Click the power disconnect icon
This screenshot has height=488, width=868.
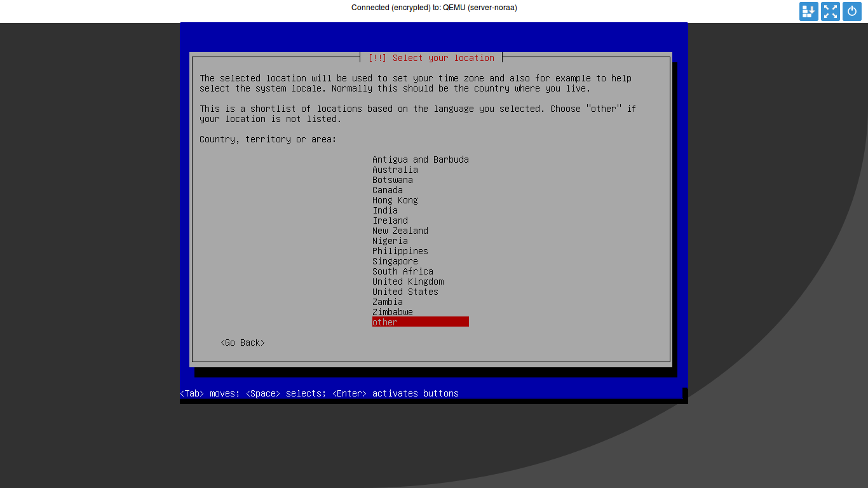coord(851,11)
